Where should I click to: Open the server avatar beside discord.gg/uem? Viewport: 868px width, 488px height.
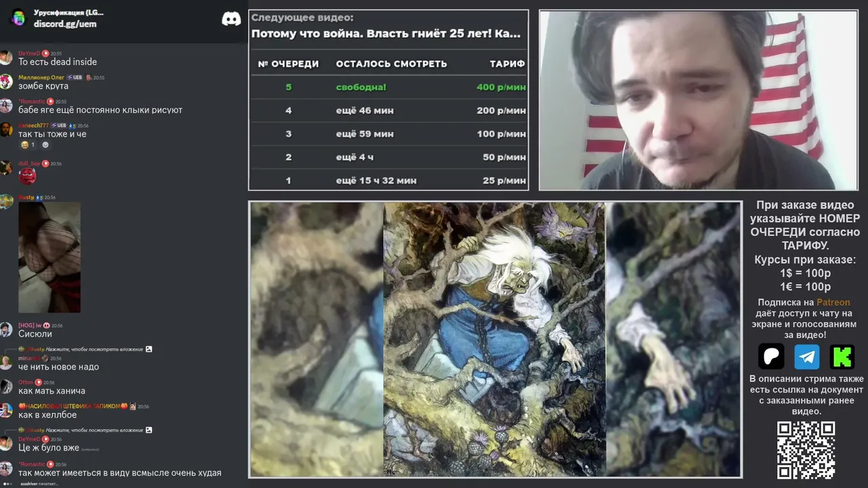(18, 18)
